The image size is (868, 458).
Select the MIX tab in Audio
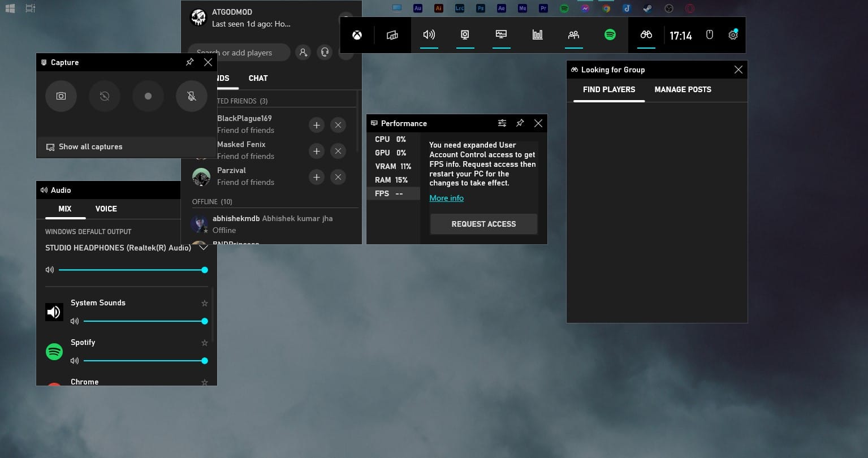point(65,209)
